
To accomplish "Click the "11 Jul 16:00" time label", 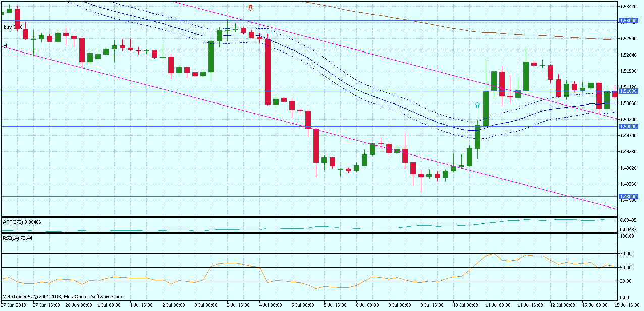I will (531, 305).
